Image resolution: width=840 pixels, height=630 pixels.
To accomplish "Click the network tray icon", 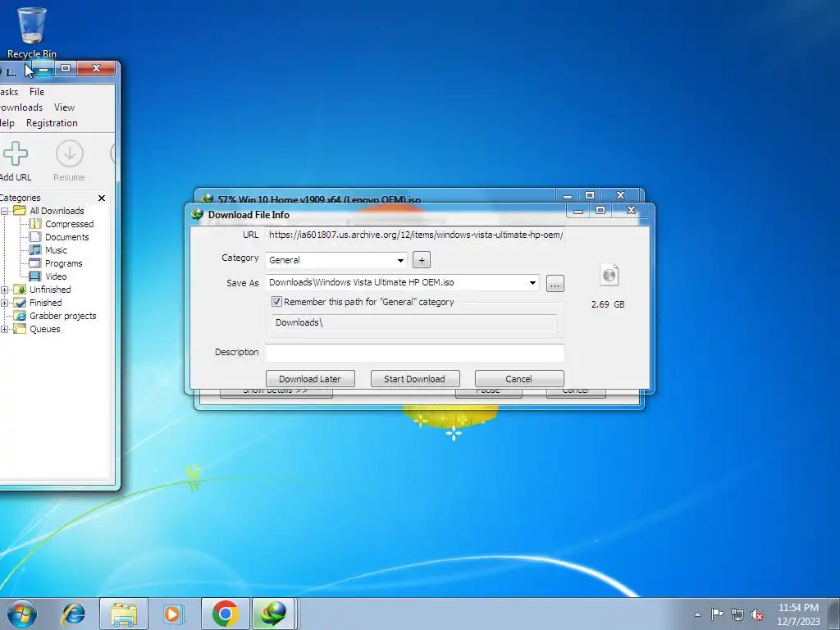I will click(737, 614).
